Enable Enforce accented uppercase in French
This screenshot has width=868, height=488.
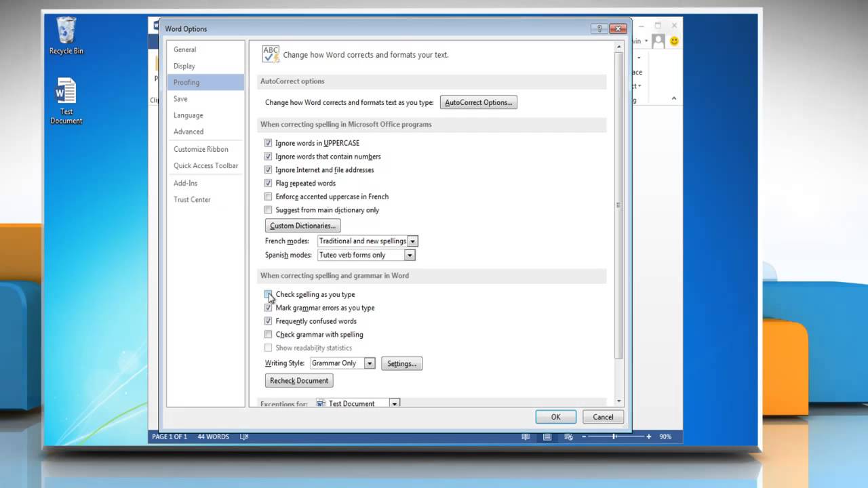[269, 197]
